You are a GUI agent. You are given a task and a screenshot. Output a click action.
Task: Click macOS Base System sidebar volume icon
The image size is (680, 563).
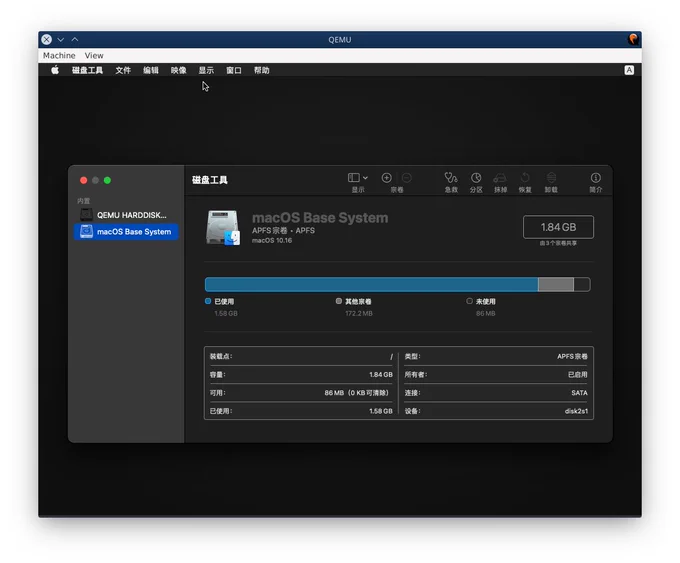(x=86, y=231)
